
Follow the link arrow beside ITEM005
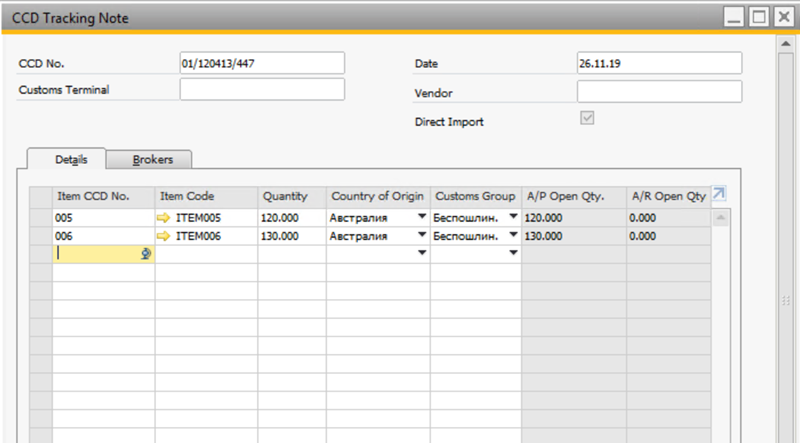(x=163, y=218)
